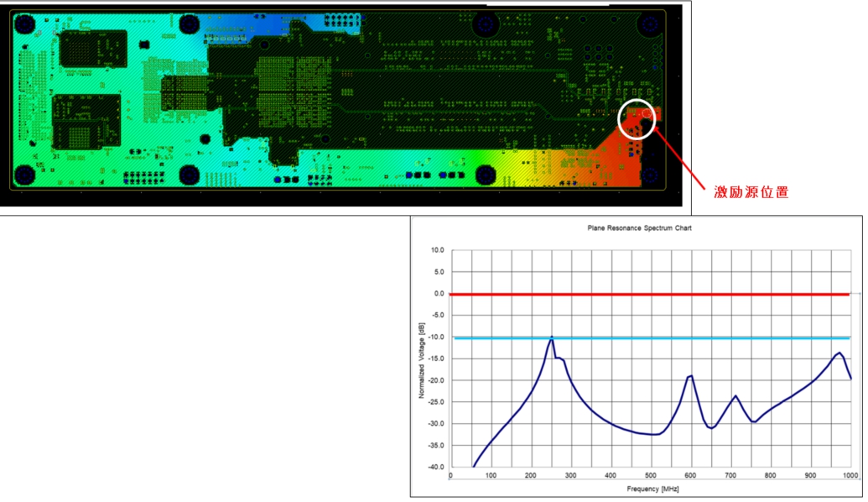Click the curve peak near 970 MHz
The height and width of the screenshot is (502, 868).
[x=839, y=353]
